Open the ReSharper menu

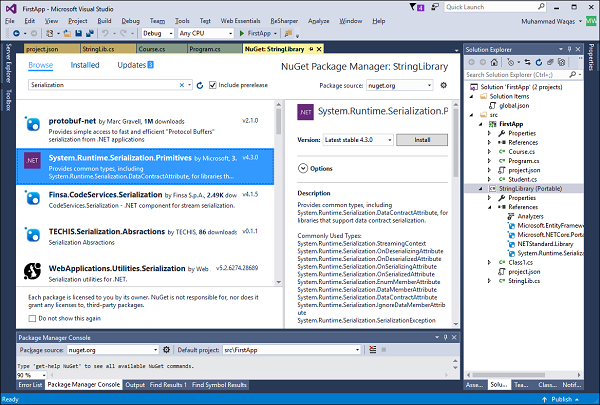tap(287, 20)
